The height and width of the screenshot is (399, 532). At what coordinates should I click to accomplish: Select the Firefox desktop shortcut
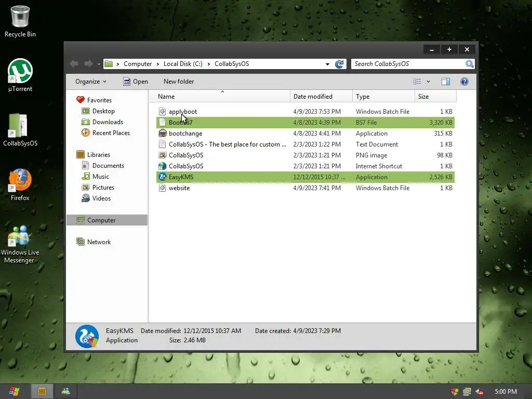[20, 184]
